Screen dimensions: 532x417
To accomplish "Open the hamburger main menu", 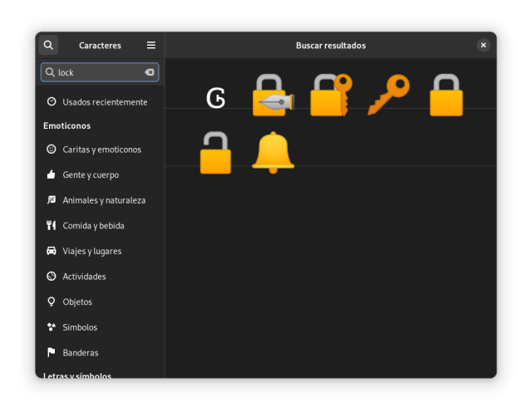I will [151, 45].
